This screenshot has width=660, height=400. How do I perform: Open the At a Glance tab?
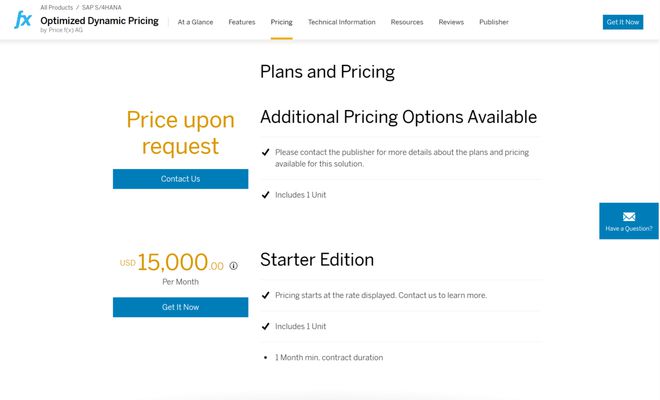(195, 22)
